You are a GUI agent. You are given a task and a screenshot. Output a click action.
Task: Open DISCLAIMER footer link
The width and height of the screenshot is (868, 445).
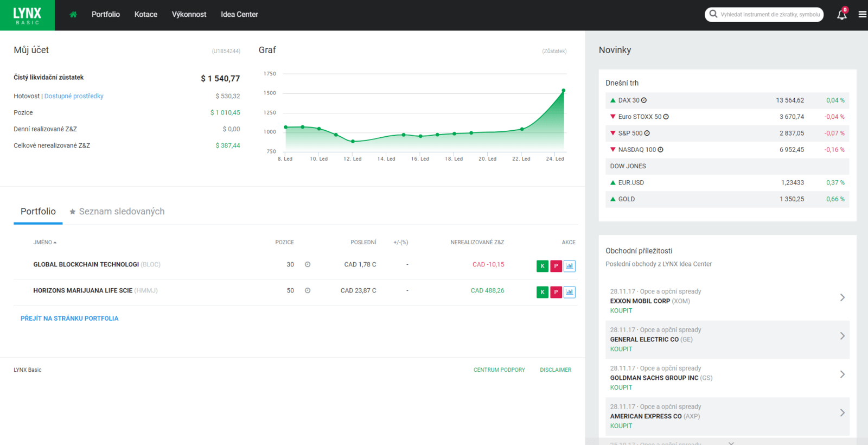556,370
